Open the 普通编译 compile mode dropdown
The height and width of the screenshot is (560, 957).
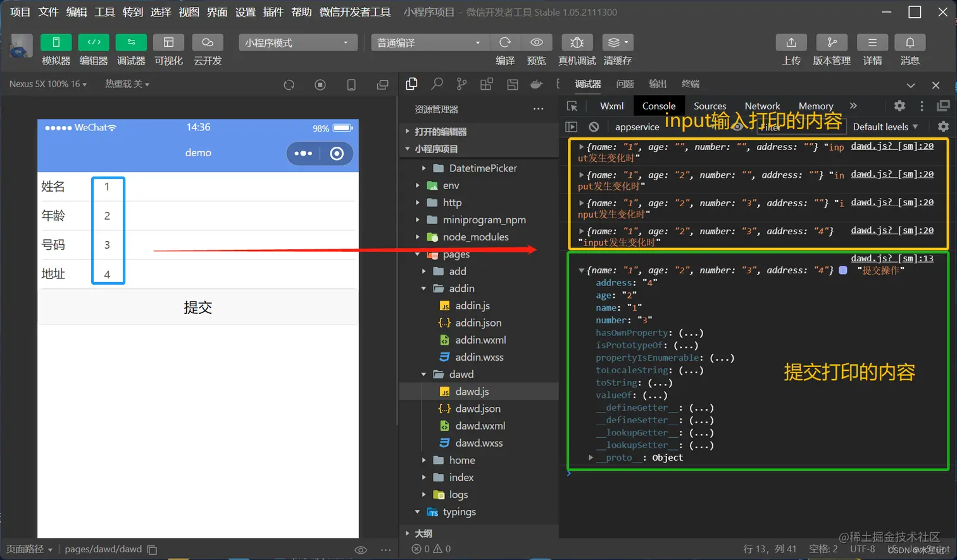[x=430, y=42]
